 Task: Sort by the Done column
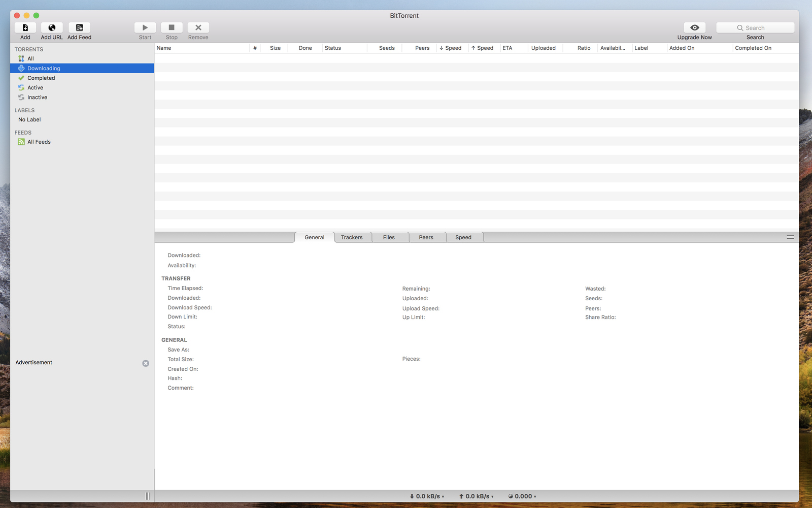305,48
